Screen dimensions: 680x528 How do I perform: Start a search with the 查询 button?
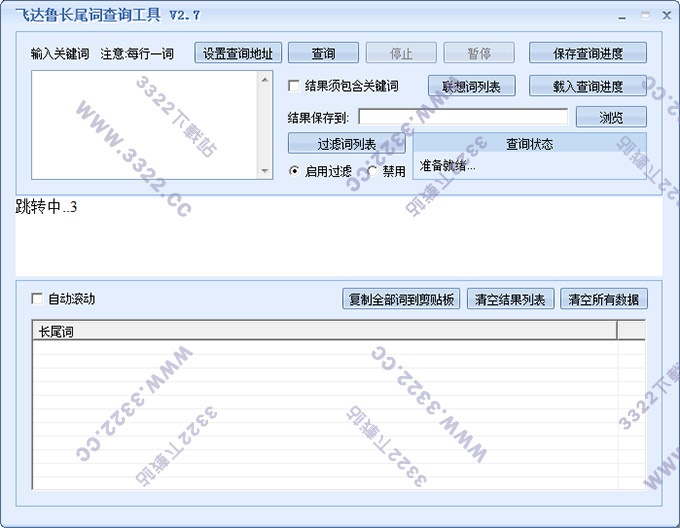pos(323,53)
